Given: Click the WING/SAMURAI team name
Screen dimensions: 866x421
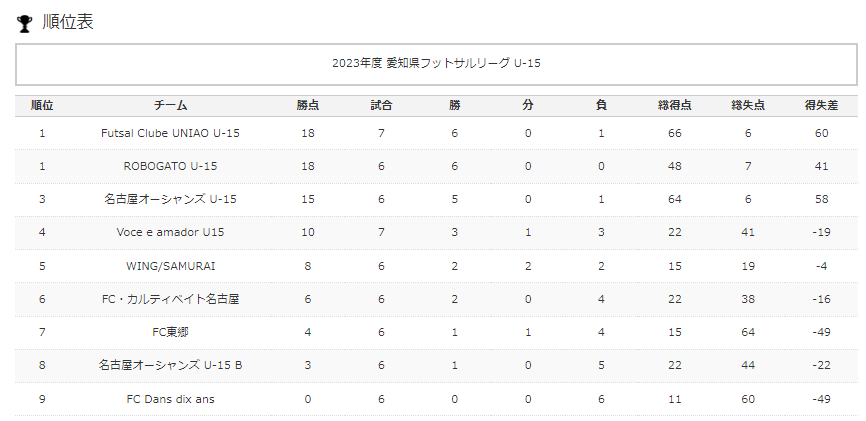Looking at the screenshot, I should coord(170,266).
